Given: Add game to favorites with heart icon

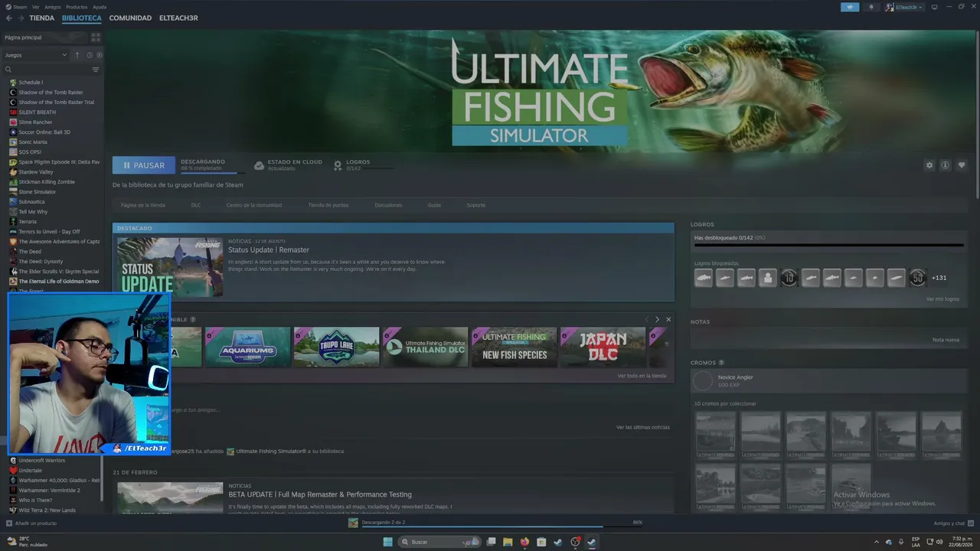Looking at the screenshot, I should coord(962,165).
